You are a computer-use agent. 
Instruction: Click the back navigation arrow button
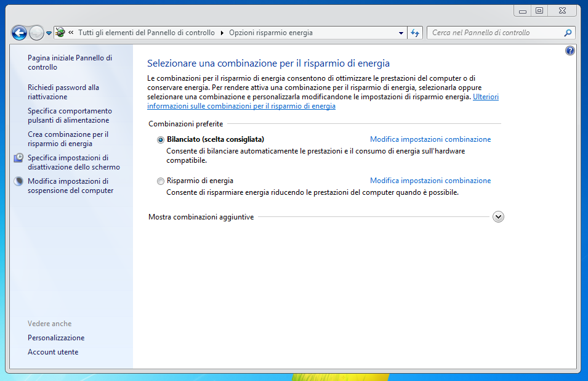coord(19,33)
